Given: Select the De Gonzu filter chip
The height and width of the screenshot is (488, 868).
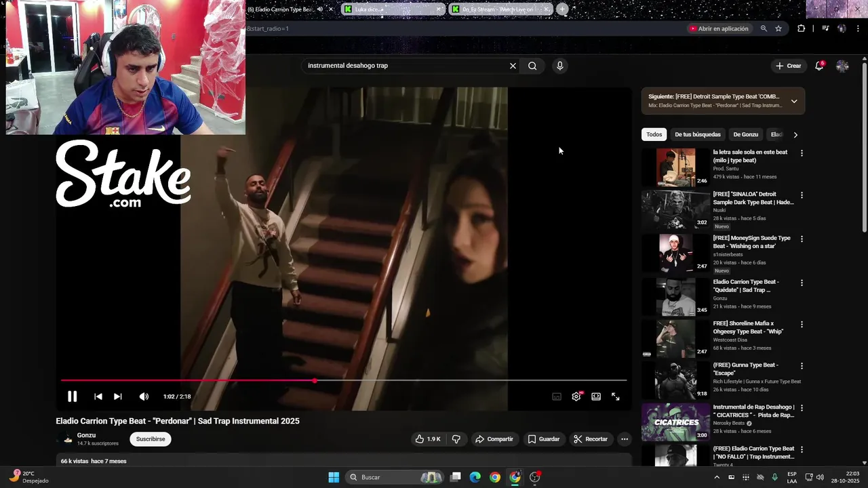Looking at the screenshot, I should pos(746,134).
